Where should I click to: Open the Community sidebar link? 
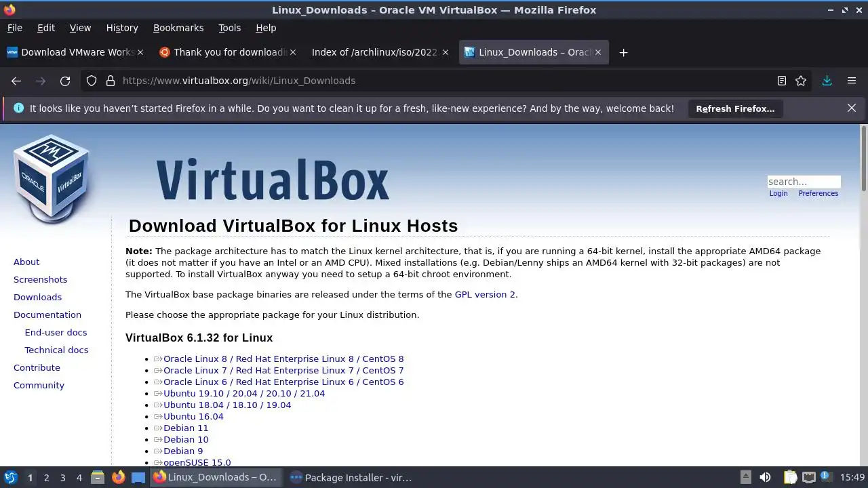pos(39,385)
